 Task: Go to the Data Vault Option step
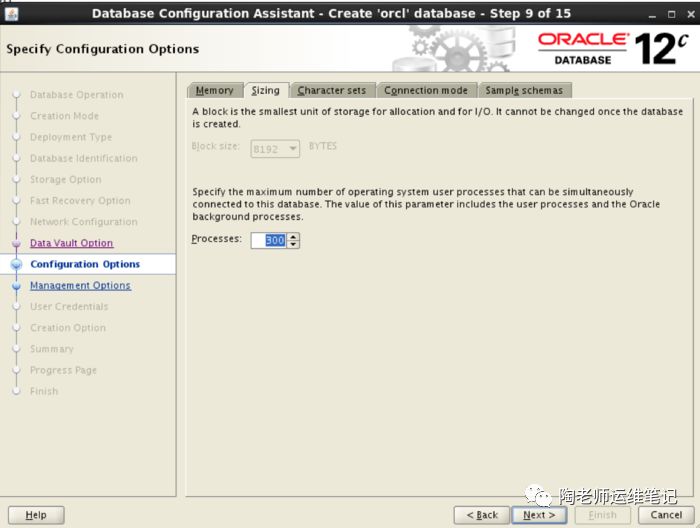coord(71,243)
